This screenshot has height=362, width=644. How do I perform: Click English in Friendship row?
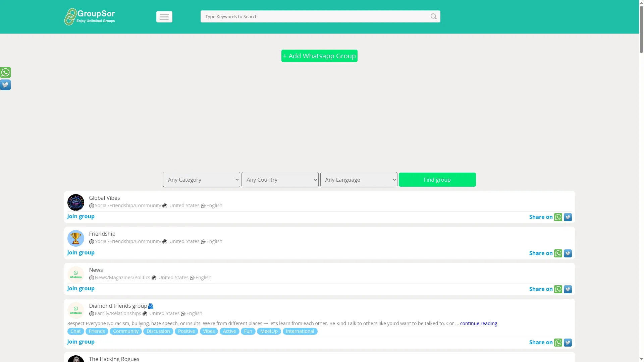[x=214, y=241]
